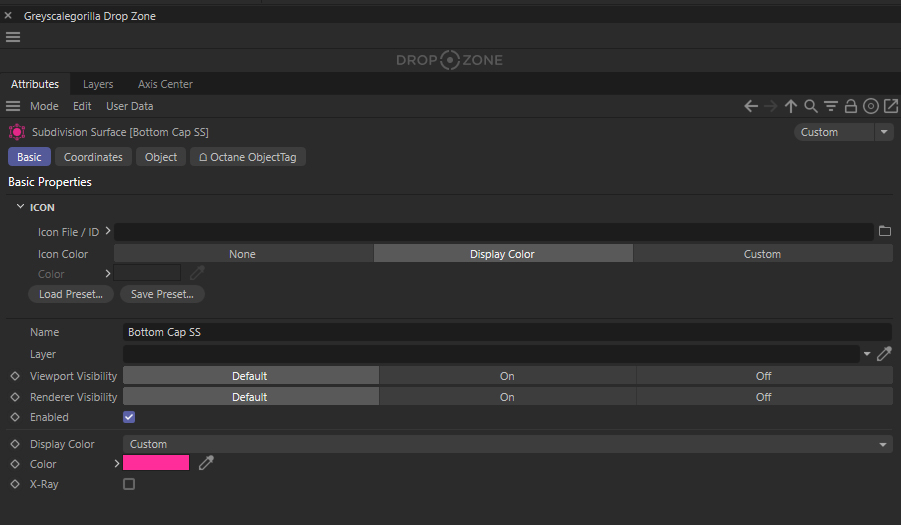
Task: Open the Mode menu
Action: click(x=44, y=106)
